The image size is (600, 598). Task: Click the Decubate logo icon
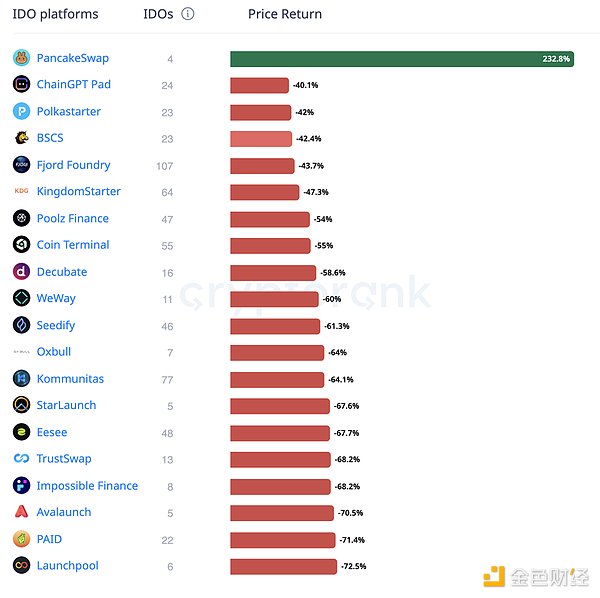coord(22,272)
